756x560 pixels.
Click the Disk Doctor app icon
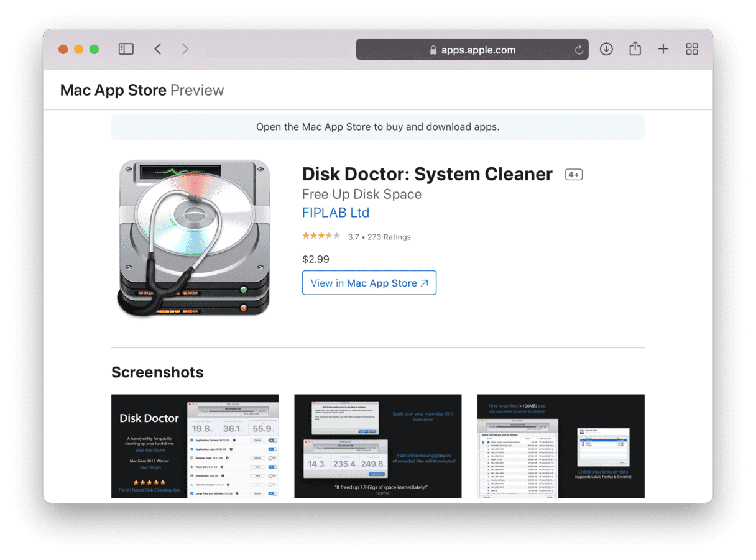click(194, 237)
